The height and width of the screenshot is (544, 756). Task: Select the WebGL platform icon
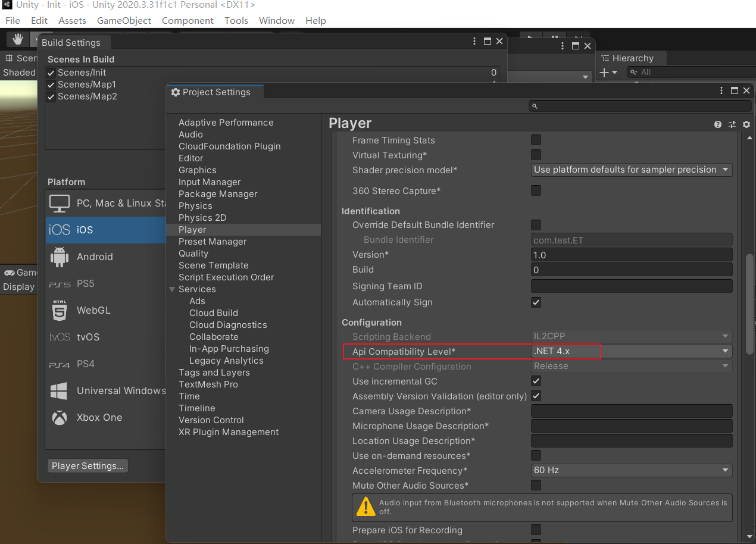59,310
